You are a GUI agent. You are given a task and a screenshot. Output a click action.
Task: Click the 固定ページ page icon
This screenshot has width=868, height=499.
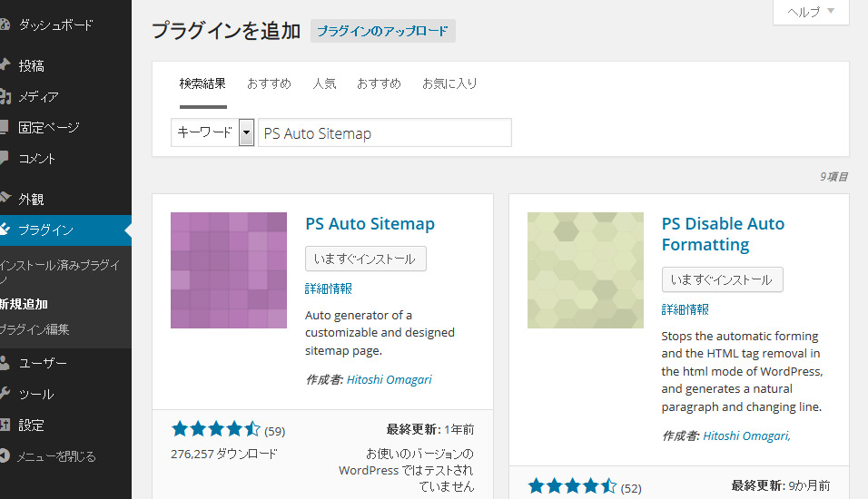click(4, 127)
